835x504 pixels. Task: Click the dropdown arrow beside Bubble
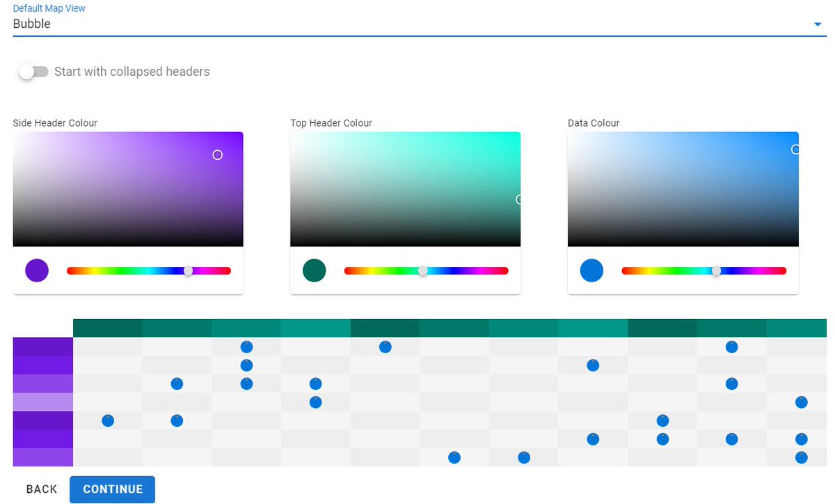818,24
